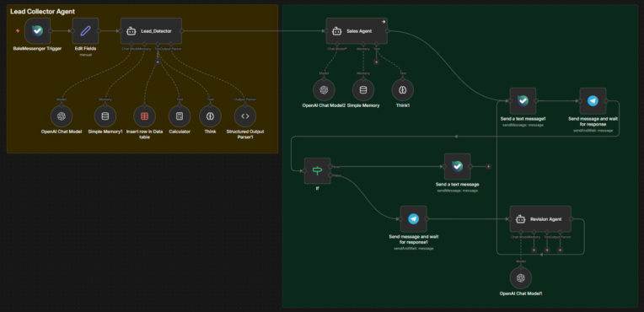This screenshot has width=644, height=312.
Task: Open the Edit Fields pencil node
Action: coord(85,31)
